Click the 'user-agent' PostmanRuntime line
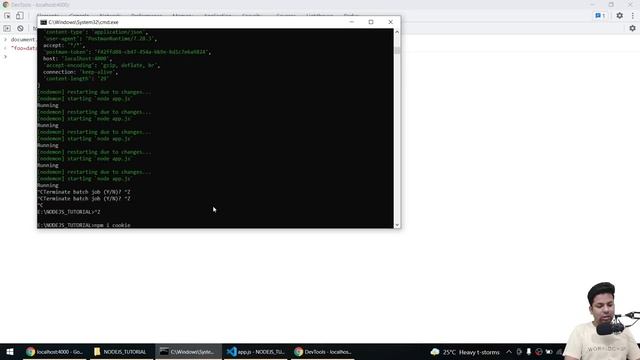640x360 pixels. pos(100,38)
